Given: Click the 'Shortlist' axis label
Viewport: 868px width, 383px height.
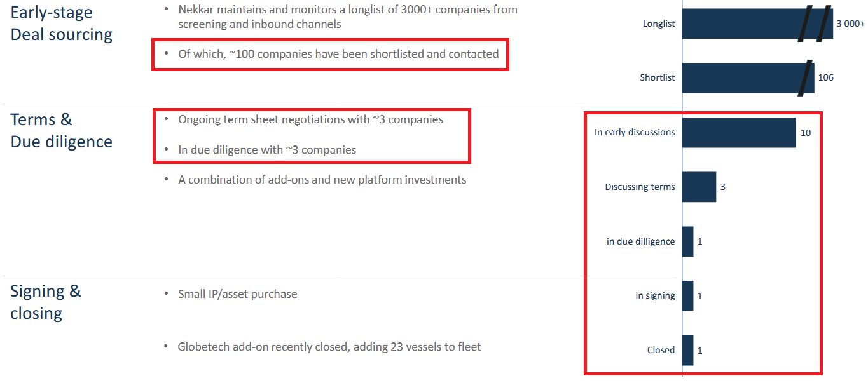Looking at the screenshot, I should tap(658, 77).
